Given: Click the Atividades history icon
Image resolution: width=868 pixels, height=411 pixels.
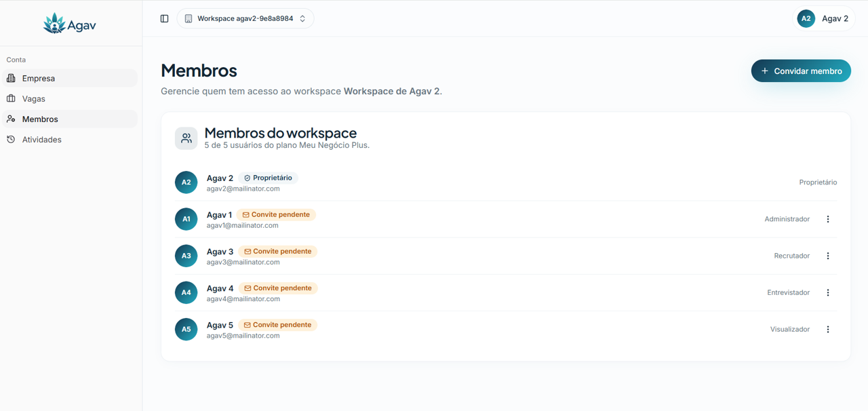Looking at the screenshot, I should coord(11,139).
